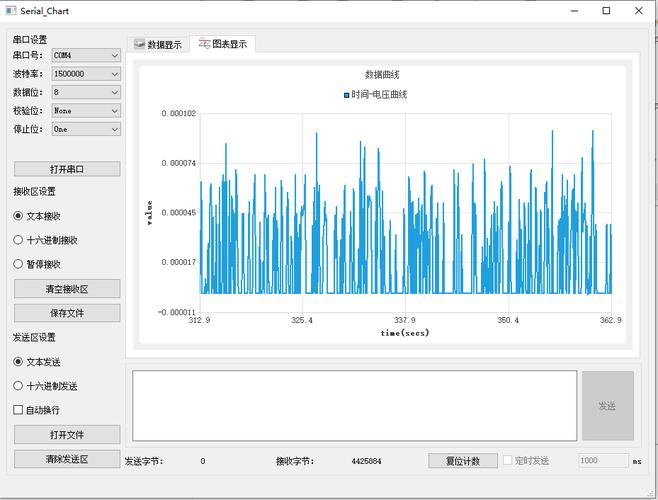Click the x-axis label 312.9

(x=199, y=320)
